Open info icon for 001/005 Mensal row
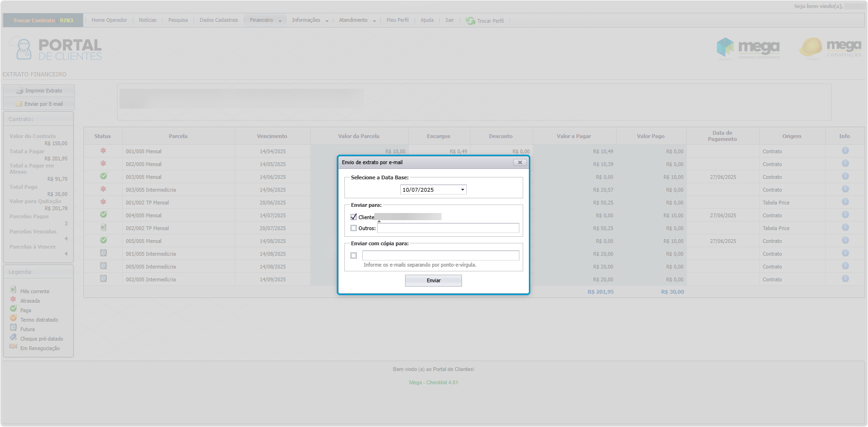 [845, 150]
